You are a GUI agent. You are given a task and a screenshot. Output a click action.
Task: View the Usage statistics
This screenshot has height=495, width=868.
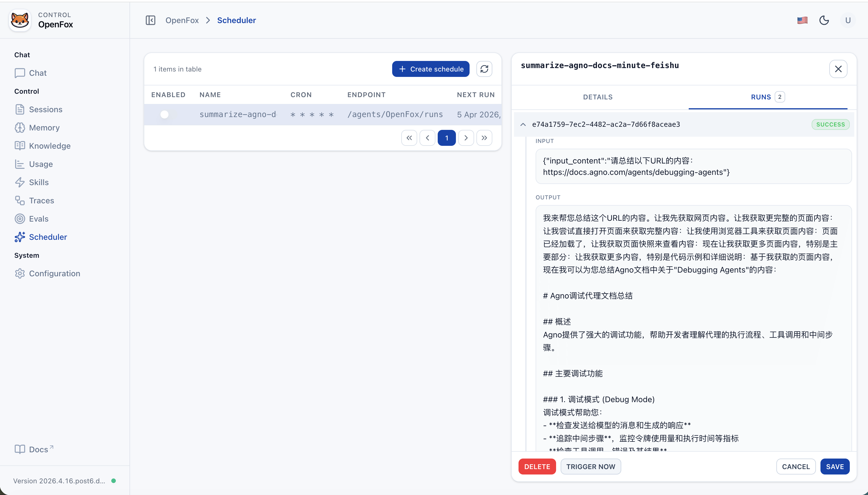tap(41, 164)
